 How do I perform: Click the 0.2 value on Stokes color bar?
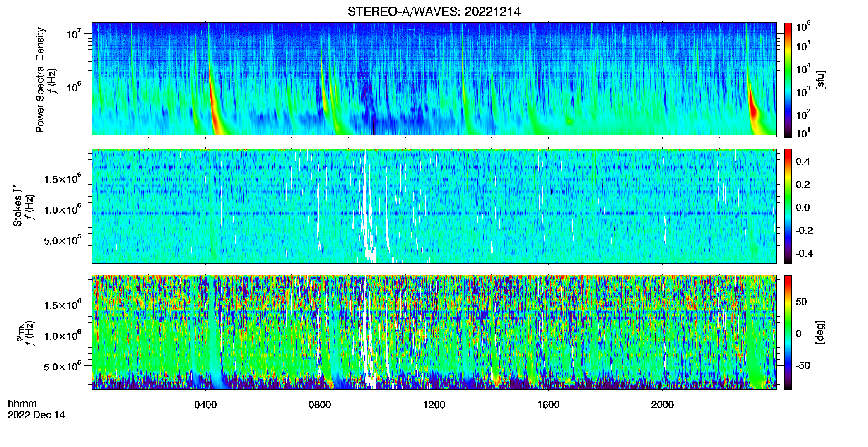[803, 185]
